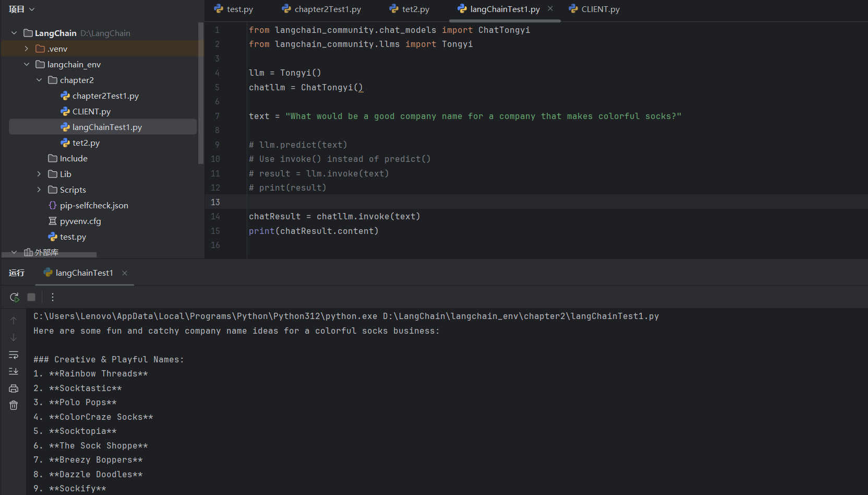Click the config icon of pyvenv.cfg
Image resolution: width=868 pixels, height=495 pixels.
pos(53,221)
